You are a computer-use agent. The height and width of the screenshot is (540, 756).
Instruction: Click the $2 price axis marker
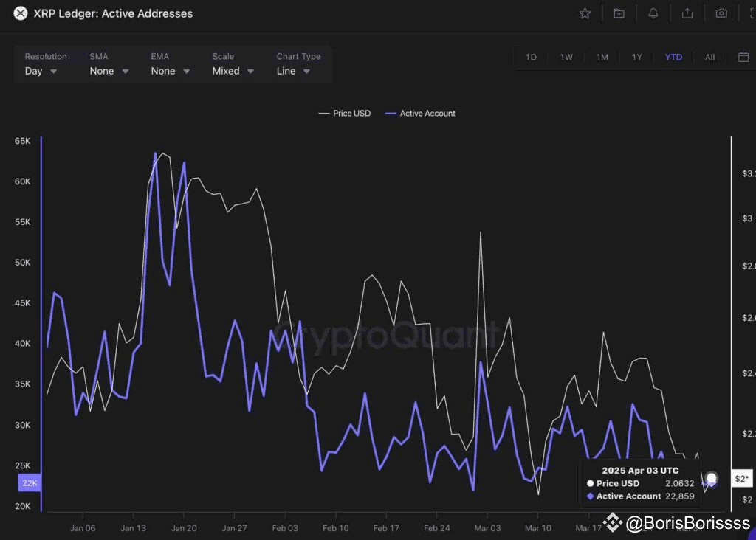click(x=742, y=479)
